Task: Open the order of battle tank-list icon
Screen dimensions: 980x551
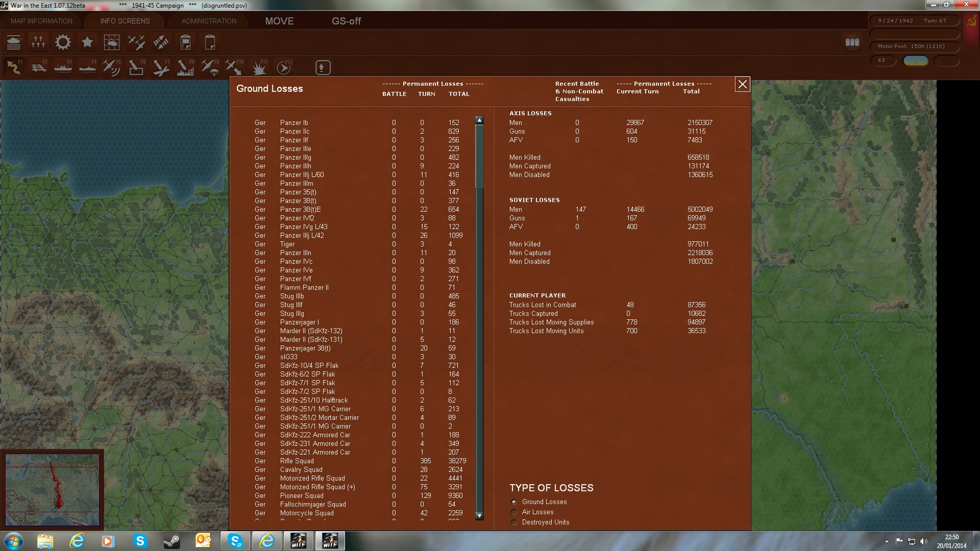Action: [14, 42]
